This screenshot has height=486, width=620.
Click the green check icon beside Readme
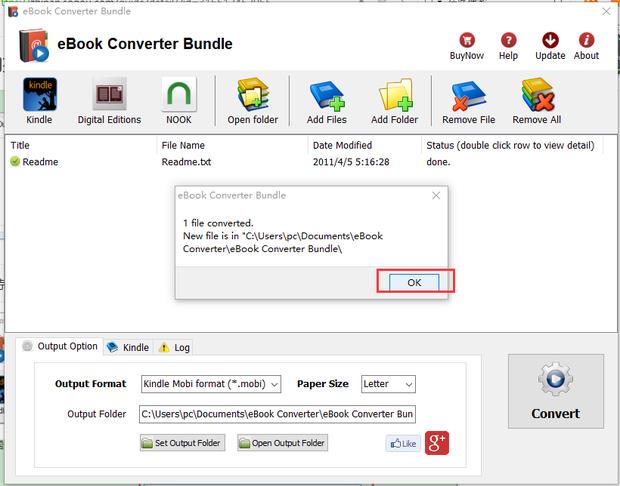tap(15, 161)
